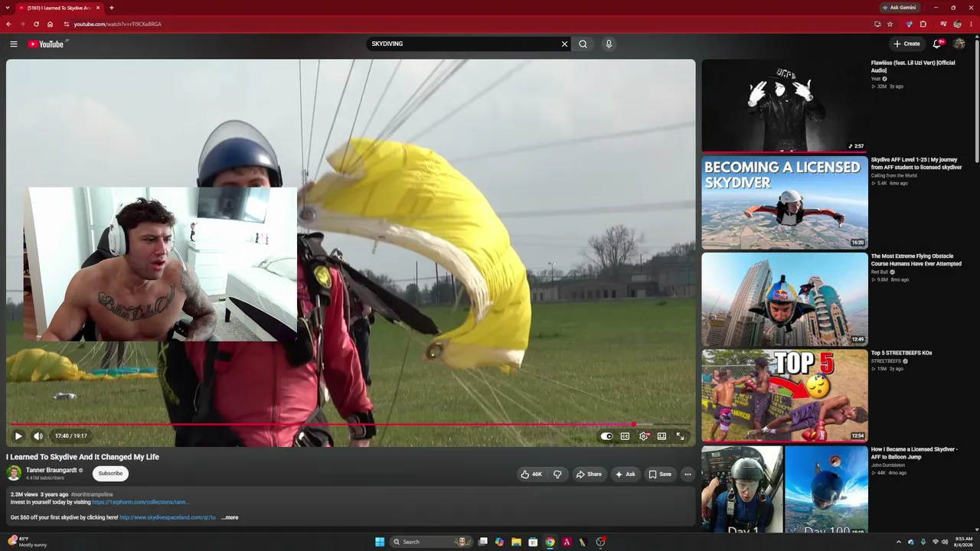Image resolution: width=980 pixels, height=551 pixels.
Task: Share this video
Action: 589,474
